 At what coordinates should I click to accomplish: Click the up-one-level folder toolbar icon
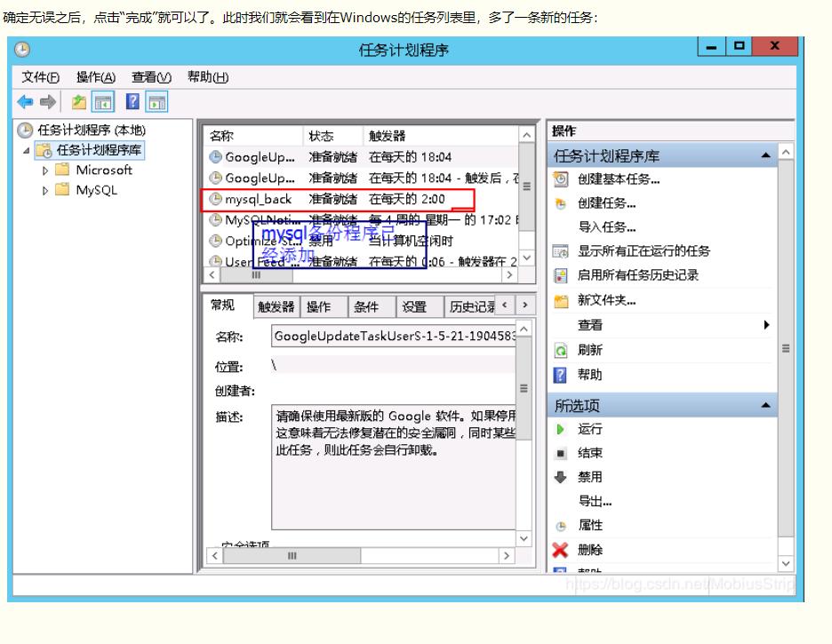click(78, 101)
